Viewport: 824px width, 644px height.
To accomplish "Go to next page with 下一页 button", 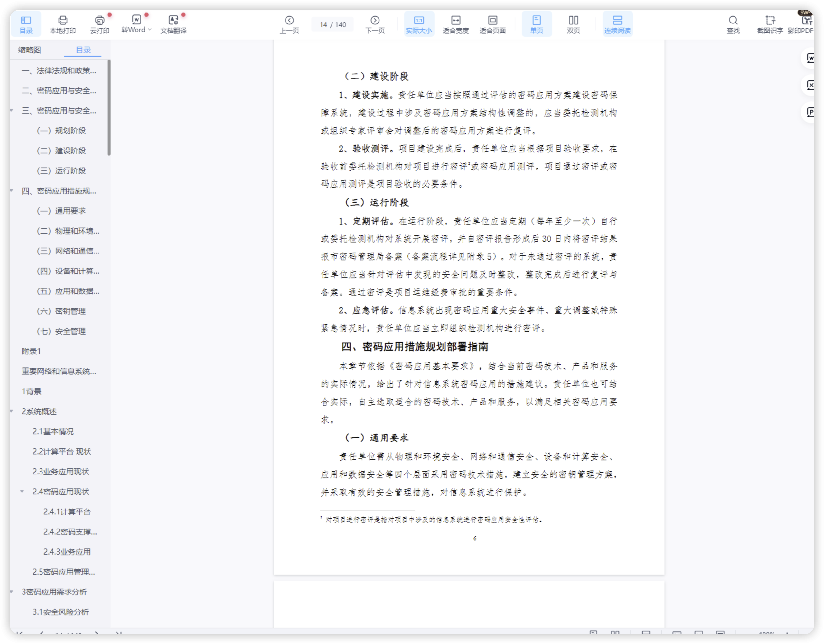I will [x=375, y=23].
